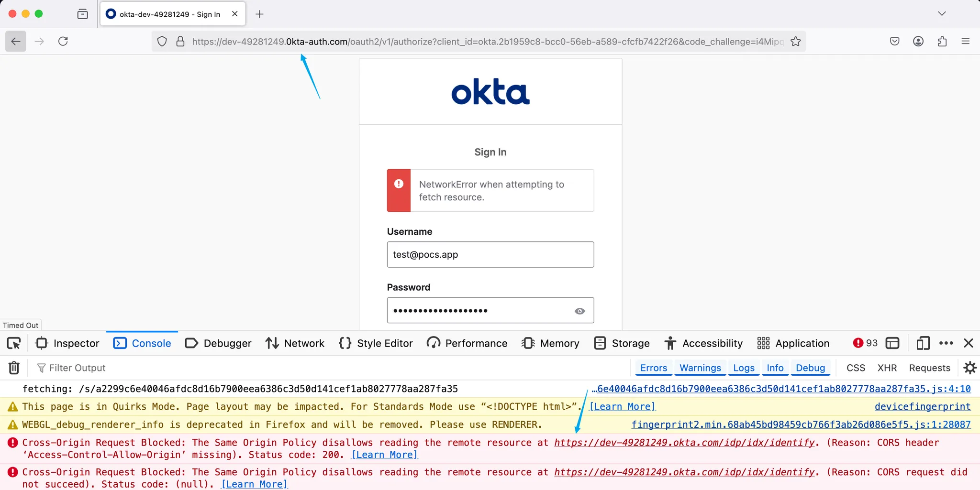Enable the Requests filter

[x=929, y=368]
